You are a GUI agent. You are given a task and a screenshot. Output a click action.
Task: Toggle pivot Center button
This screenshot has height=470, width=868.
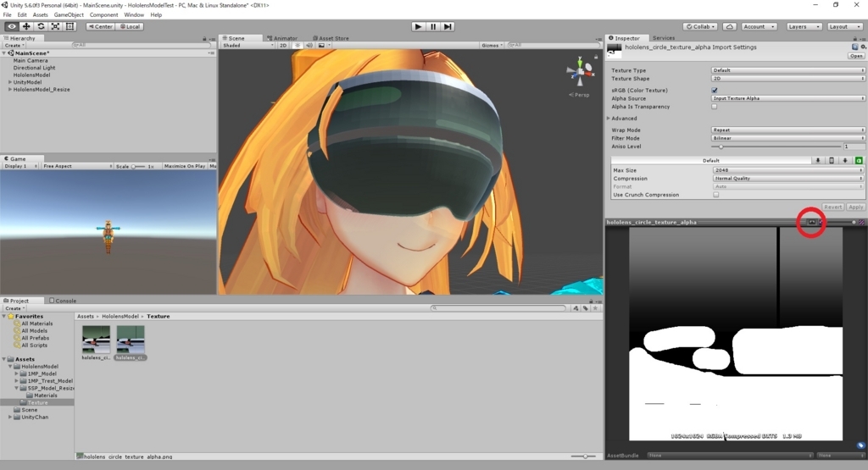100,26
